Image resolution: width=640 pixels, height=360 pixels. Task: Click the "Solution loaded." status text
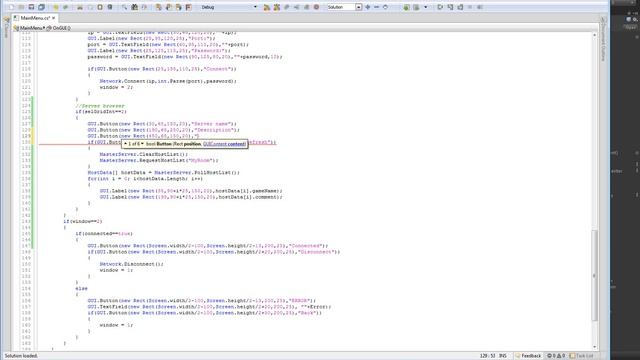(21, 356)
